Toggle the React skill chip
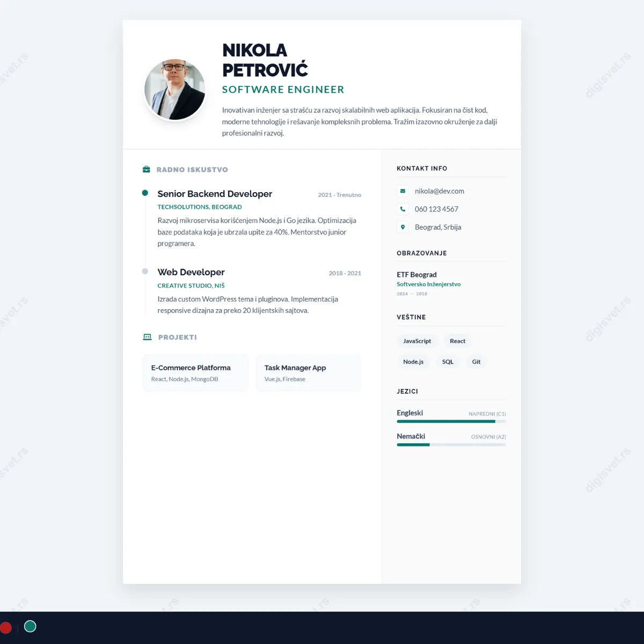Viewport: 644px width, 644px height. click(457, 341)
